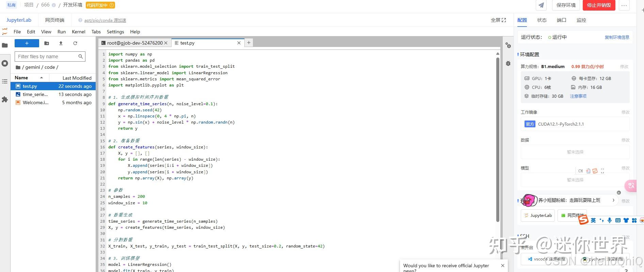Screen dimensions: 644x272
Task: Sort files by the Name column
Action: [30, 78]
